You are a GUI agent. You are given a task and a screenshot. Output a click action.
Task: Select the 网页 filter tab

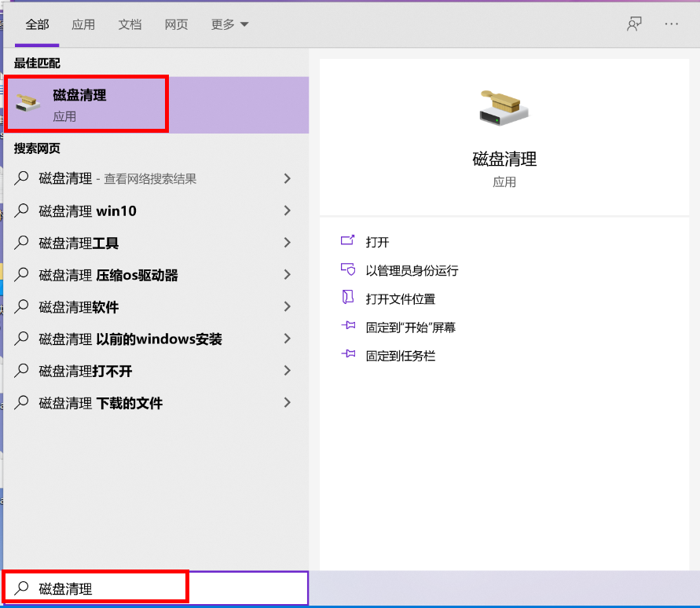click(176, 24)
